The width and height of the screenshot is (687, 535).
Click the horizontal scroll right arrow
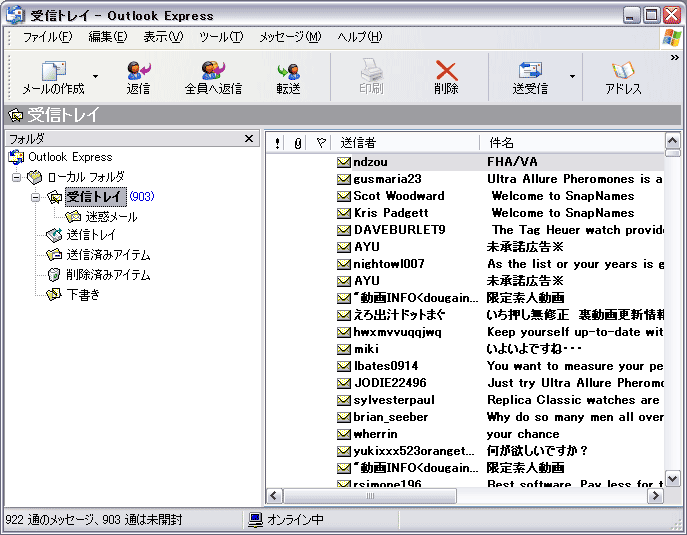(655, 496)
